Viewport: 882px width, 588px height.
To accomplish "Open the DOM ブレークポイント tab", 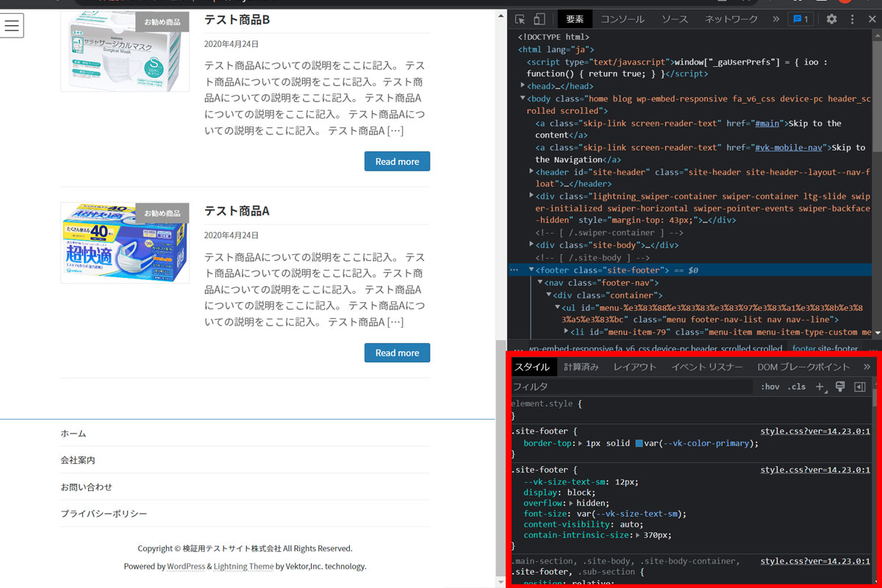I will tap(803, 367).
